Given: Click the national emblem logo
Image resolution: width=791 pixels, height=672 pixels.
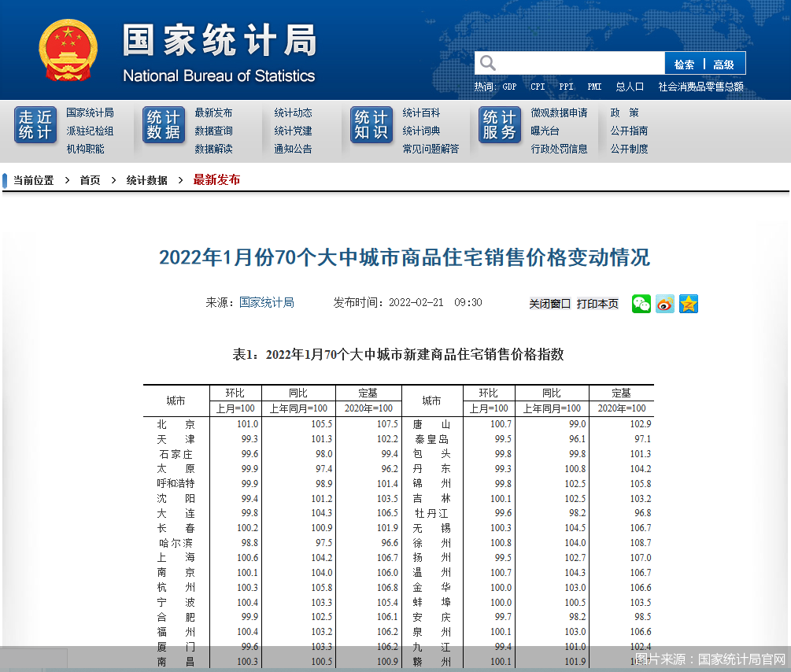Looking at the screenshot, I should pyautogui.click(x=68, y=50).
